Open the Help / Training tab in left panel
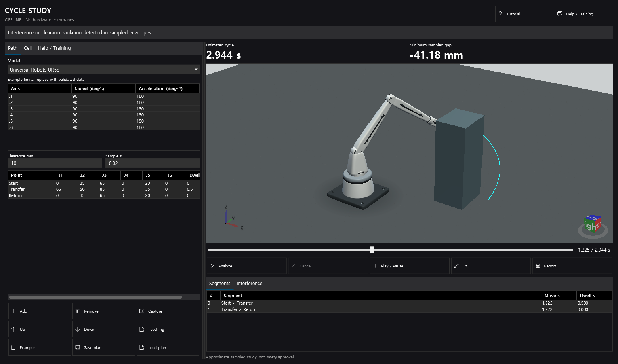This screenshot has height=364, width=618. pos(54,48)
